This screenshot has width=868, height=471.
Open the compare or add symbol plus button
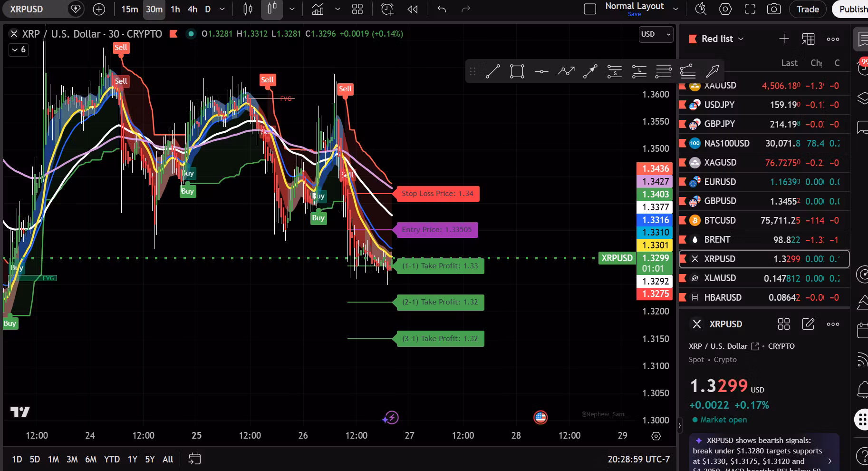(99, 9)
